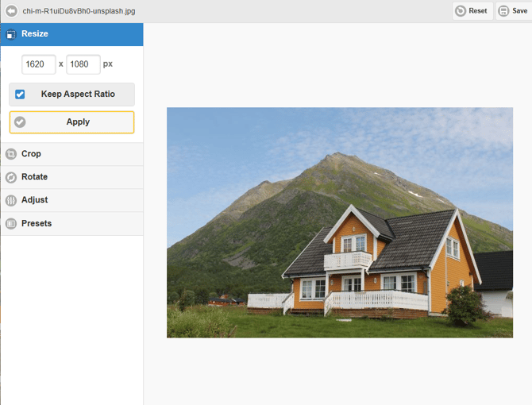
Task: Click the width field showing 1620
Action: [38, 64]
